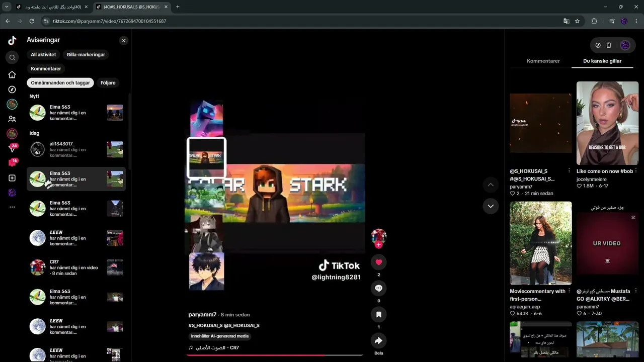This screenshot has height=362, width=644.
Task: Switch to the Kommentarer tab in right panel
Action: (543, 61)
